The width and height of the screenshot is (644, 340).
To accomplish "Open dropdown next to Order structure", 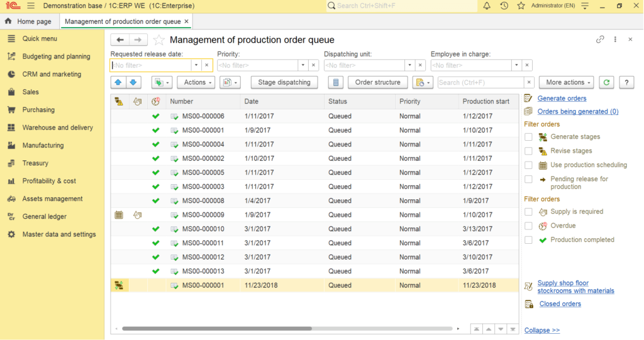I will pyautogui.click(x=423, y=82).
